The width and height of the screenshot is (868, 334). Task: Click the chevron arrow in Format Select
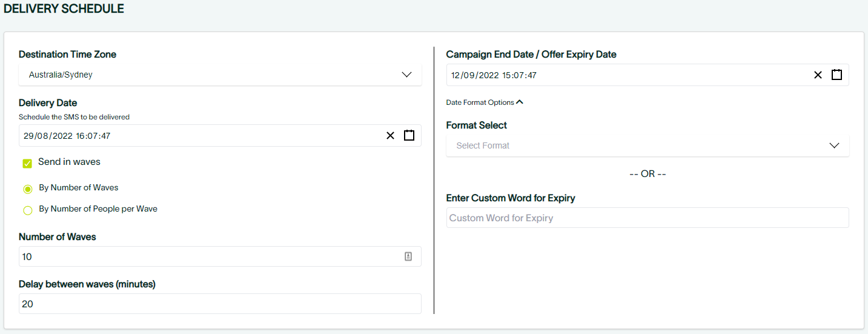(834, 145)
